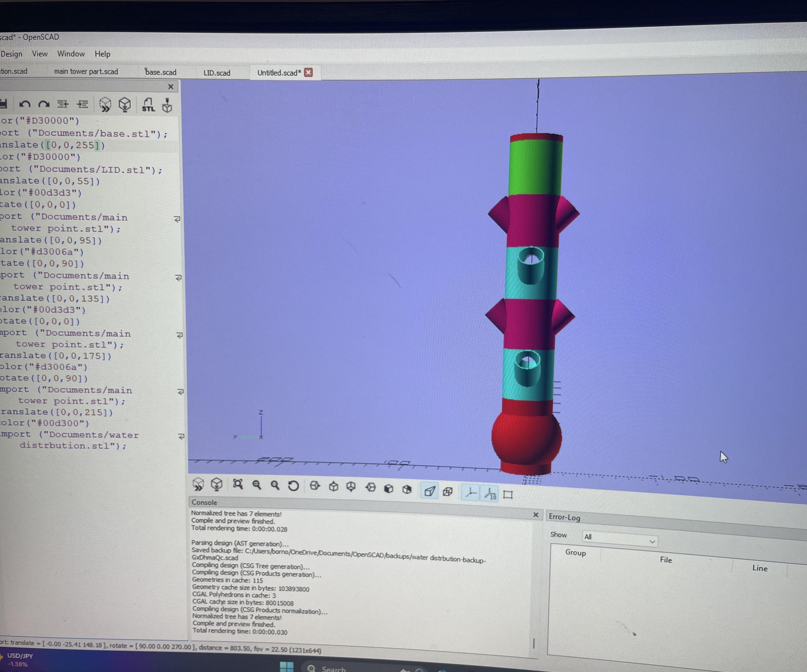Open the Show All dropdown in Error-Log
807x672 pixels.
[619, 538]
